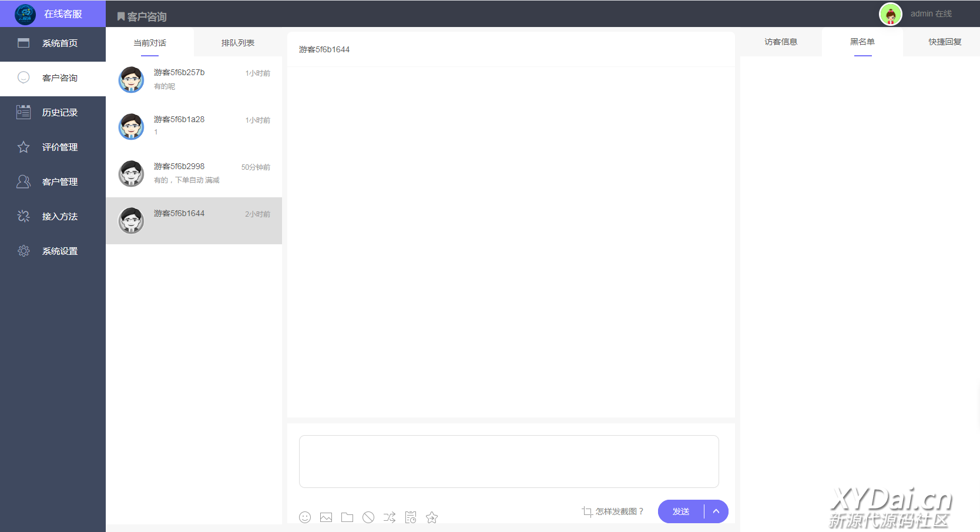Click the 在线客服 logo icon
The height and width of the screenshot is (532, 980).
coord(25,14)
